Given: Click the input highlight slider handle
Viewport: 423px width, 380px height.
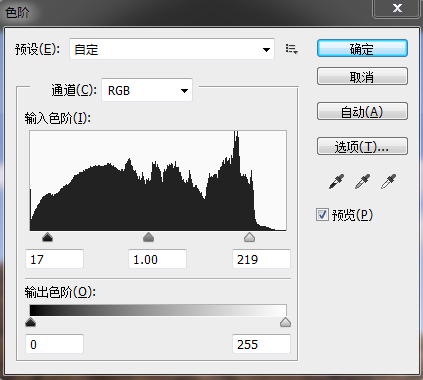Looking at the screenshot, I should click(249, 237).
